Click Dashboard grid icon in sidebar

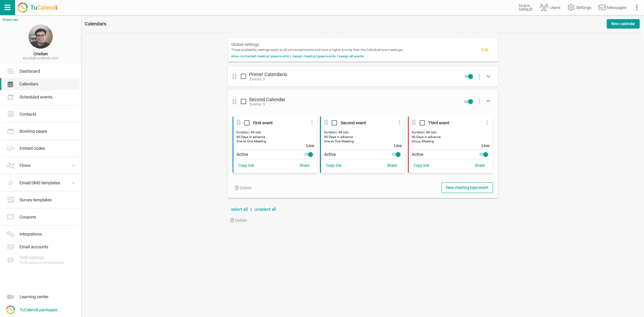click(x=10, y=71)
